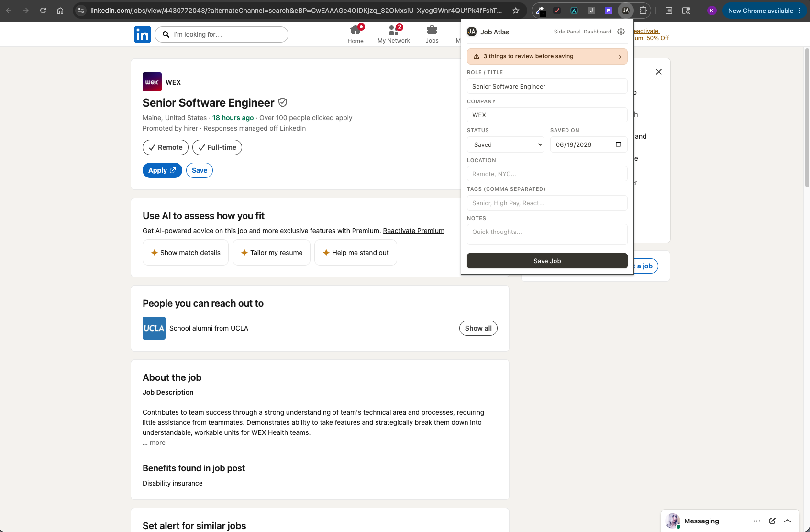Reload the page with the refresh icon
Screen dimensions: 810x532
pyautogui.click(x=43, y=11)
